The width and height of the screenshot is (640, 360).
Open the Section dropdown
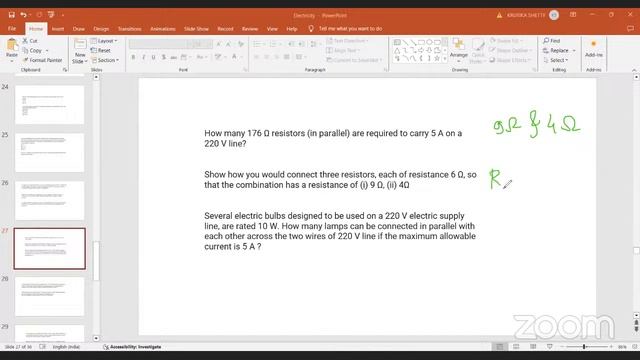click(105, 60)
